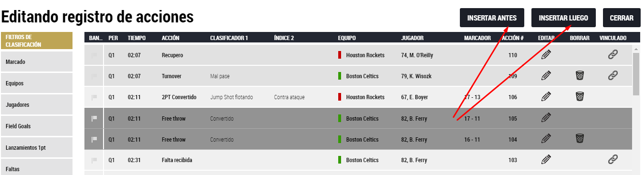Delete action 104 free throw entry
644x175 pixels.
click(580, 139)
